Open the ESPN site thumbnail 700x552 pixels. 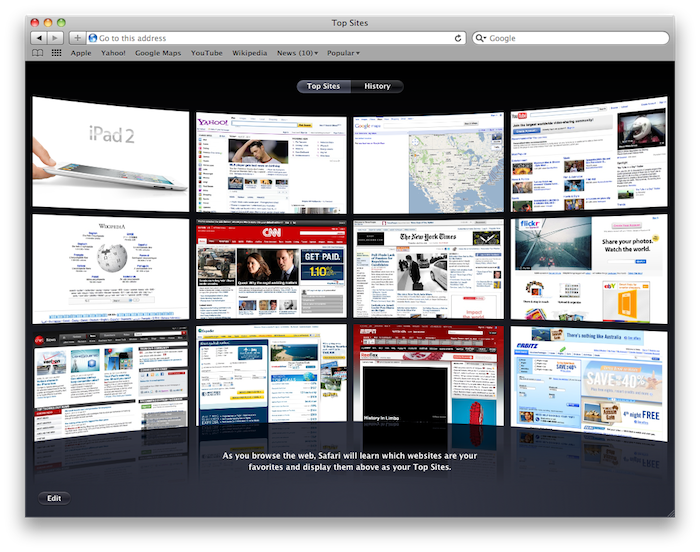click(x=429, y=374)
